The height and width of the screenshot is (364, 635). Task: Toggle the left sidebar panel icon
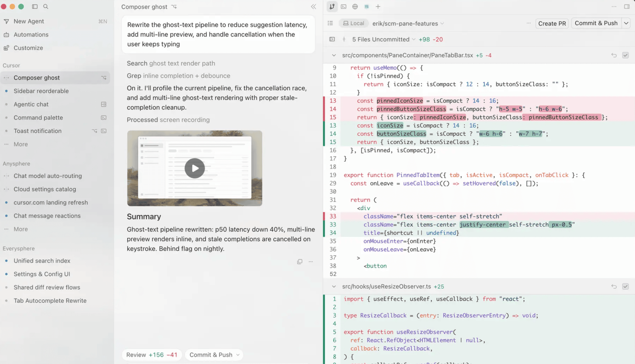35,6
